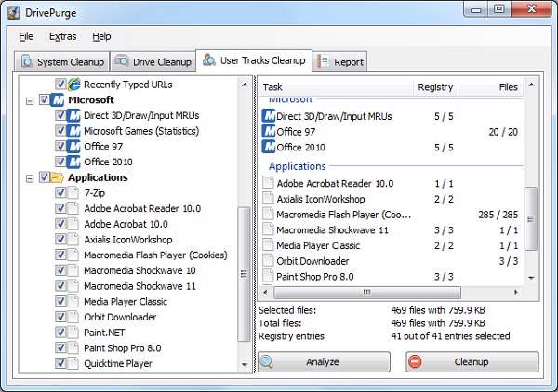This screenshot has width=558, height=392.
Task: Collapse the Microsoft tree node
Action: pyautogui.click(x=30, y=101)
